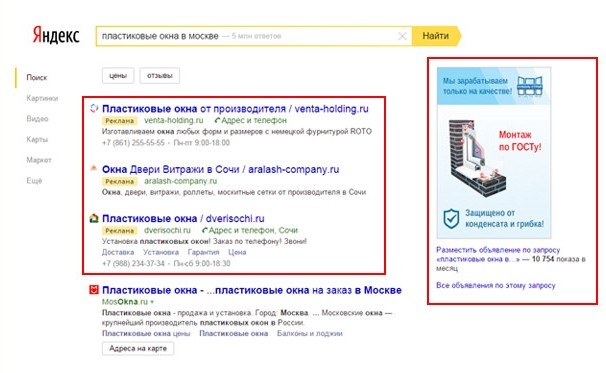This screenshot has height=373, width=606.
Task: Click the venta-holding.ru favicon icon
Action: (94, 109)
